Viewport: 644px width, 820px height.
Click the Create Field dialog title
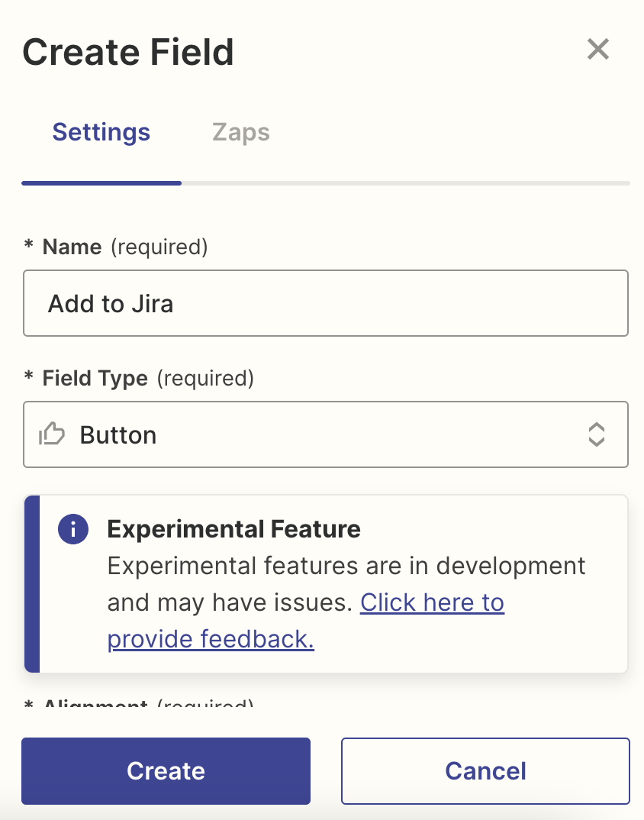click(128, 52)
